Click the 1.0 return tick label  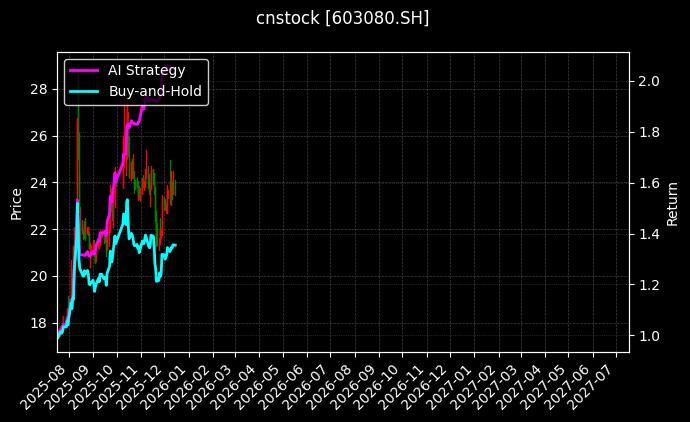click(x=649, y=336)
